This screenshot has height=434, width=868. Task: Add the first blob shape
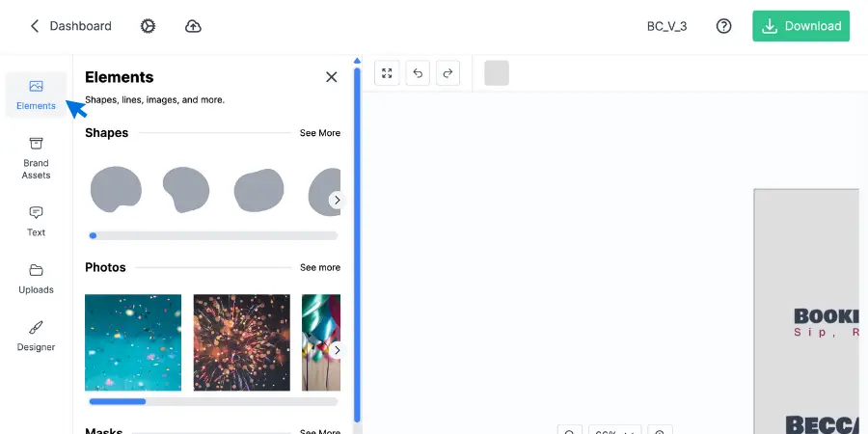tap(116, 189)
